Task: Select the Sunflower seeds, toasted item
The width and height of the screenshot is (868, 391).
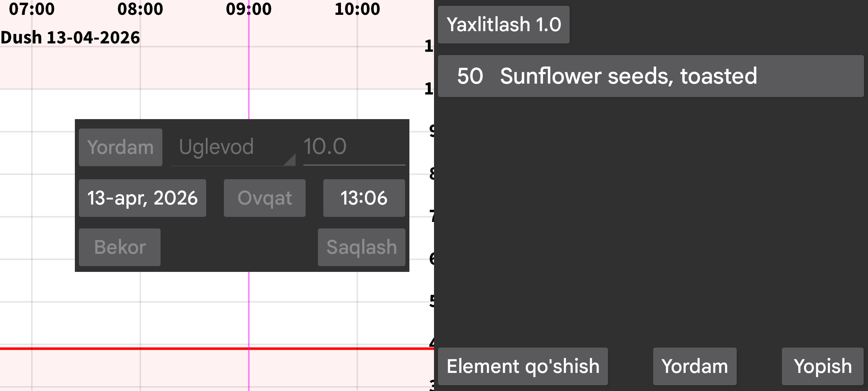Action: pos(650,76)
